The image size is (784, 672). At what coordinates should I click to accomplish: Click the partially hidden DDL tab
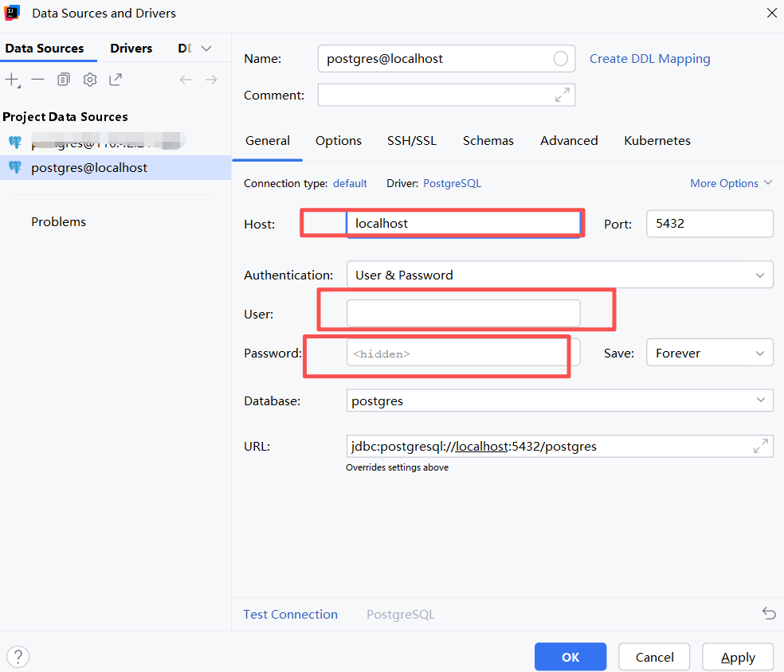pos(185,49)
